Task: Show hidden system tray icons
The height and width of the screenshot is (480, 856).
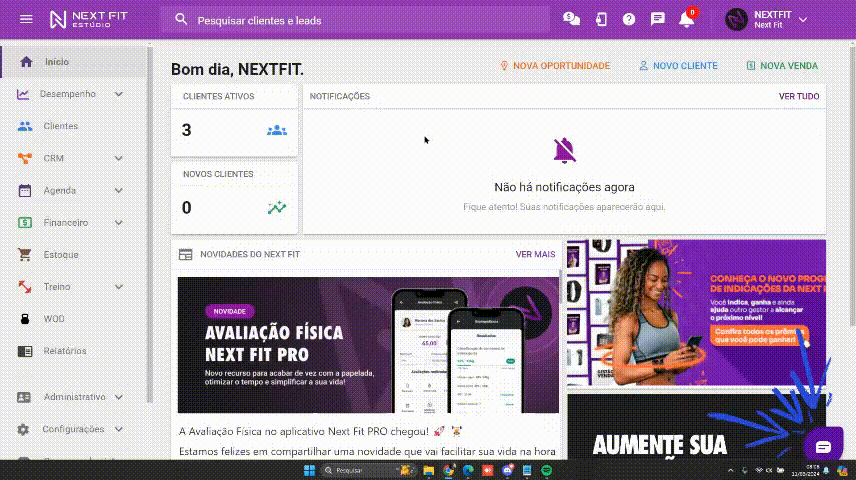Action: click(730, 470)
